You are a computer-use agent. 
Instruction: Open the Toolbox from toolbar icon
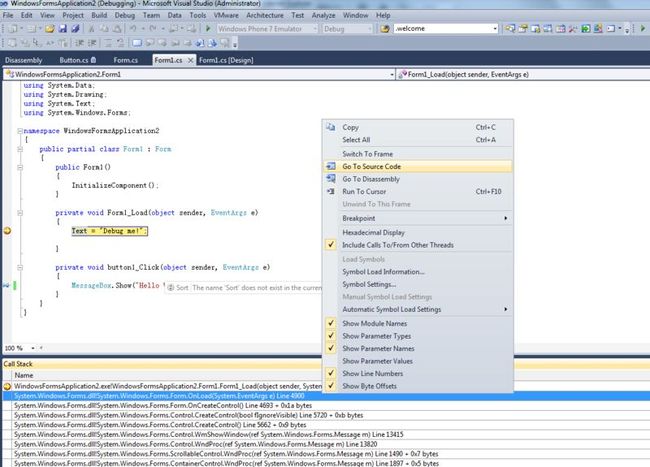[x=573, y=29]
